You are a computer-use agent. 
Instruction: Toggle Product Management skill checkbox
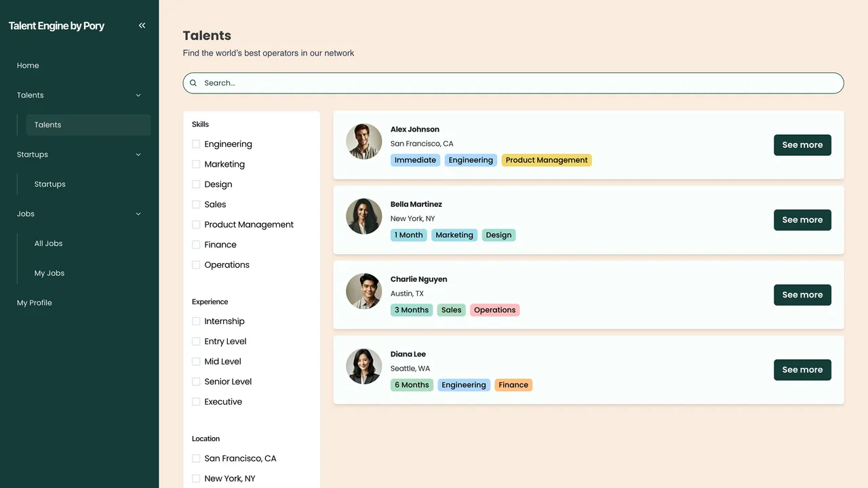pyautogui.click(x=196, y=224)
